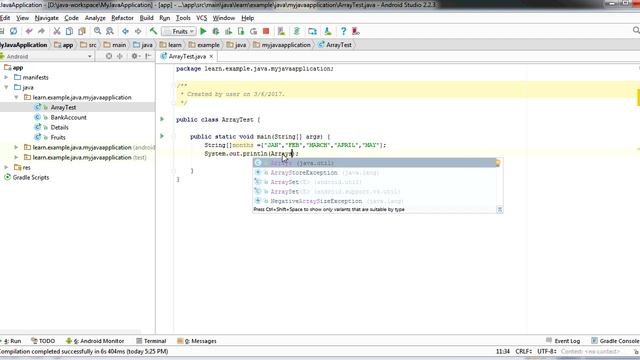Open Find with magnifier icon
This screenshot has width=640, height=360.
coord(98,31)
